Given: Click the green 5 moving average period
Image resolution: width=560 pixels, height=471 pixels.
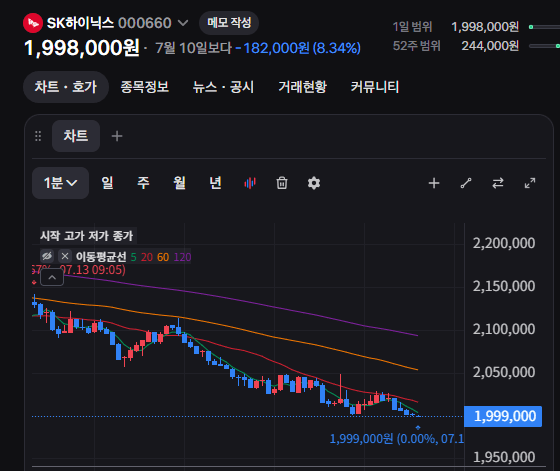Looking at the screenshot, I should coord(134,257).
